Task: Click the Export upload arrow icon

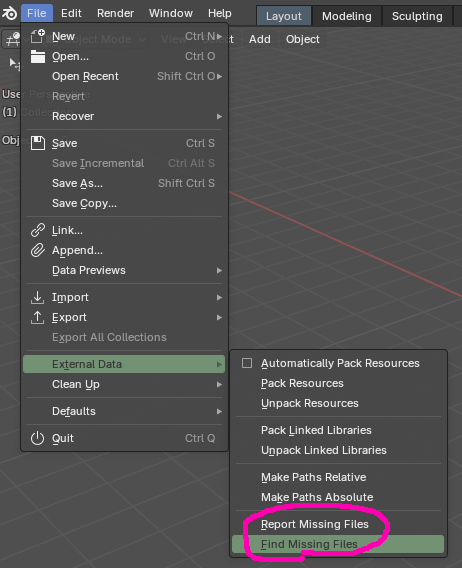Action: [37, 317]
